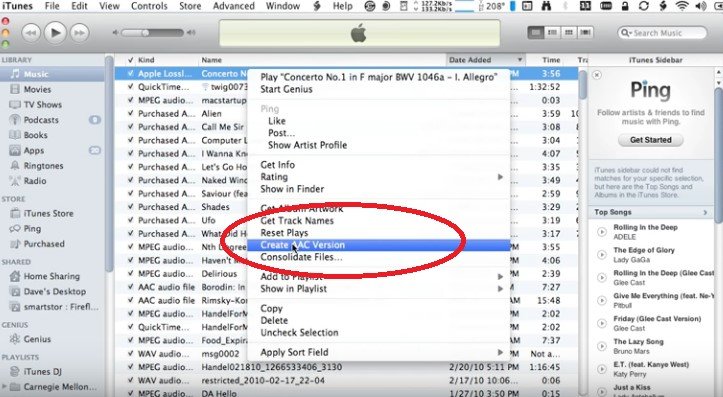The width and height of the screenshot is (723, 397).
Task: Open Apps in the sidebar
Action: [x=34, y=150]
